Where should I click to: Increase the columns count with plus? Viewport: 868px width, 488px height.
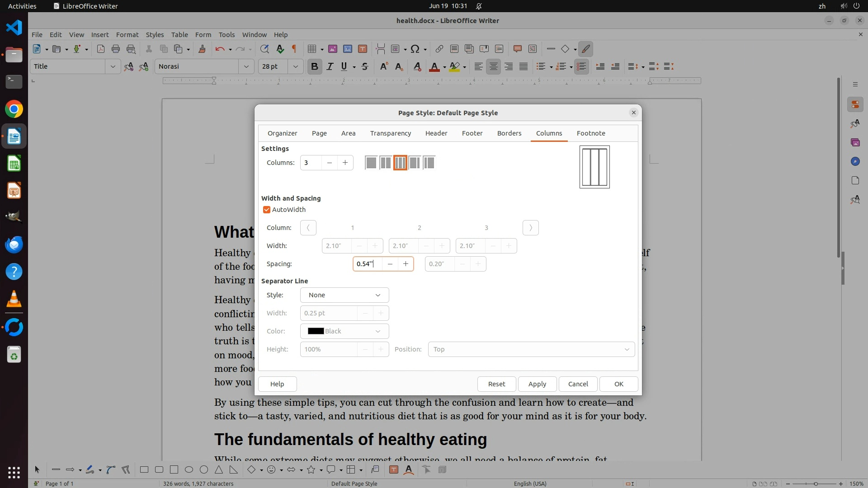pos(345,163)
